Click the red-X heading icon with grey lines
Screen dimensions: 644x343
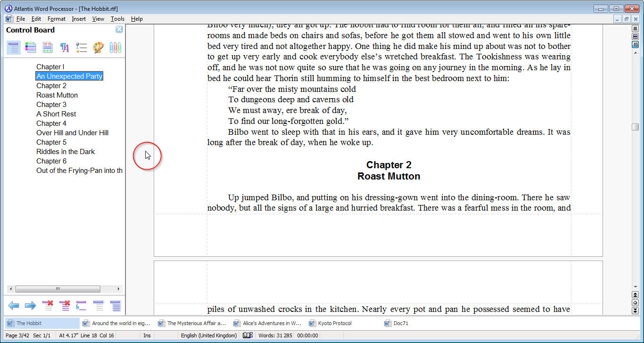[x=48, y=306]
